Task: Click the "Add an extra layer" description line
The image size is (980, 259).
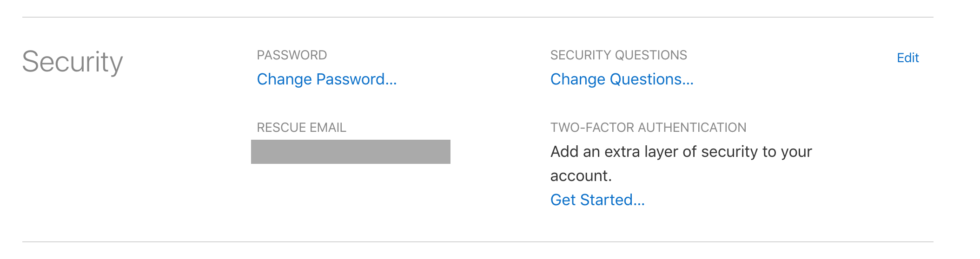Action: click(x=681, y=152)
